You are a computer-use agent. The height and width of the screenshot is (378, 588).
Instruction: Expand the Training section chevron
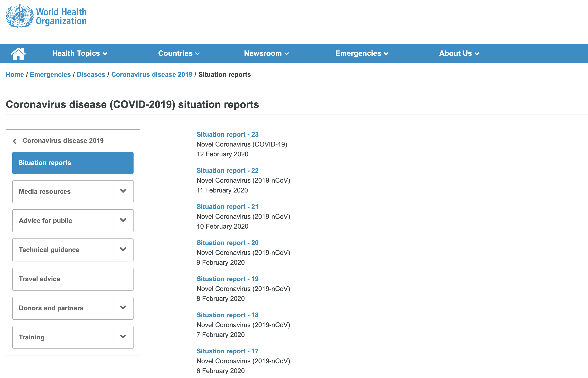click(123, 337)
